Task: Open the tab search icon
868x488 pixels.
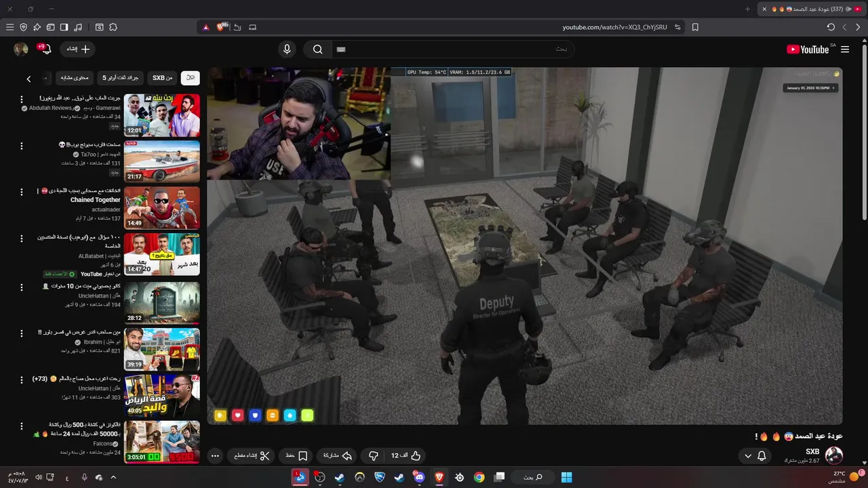Action: coord(99,27)
